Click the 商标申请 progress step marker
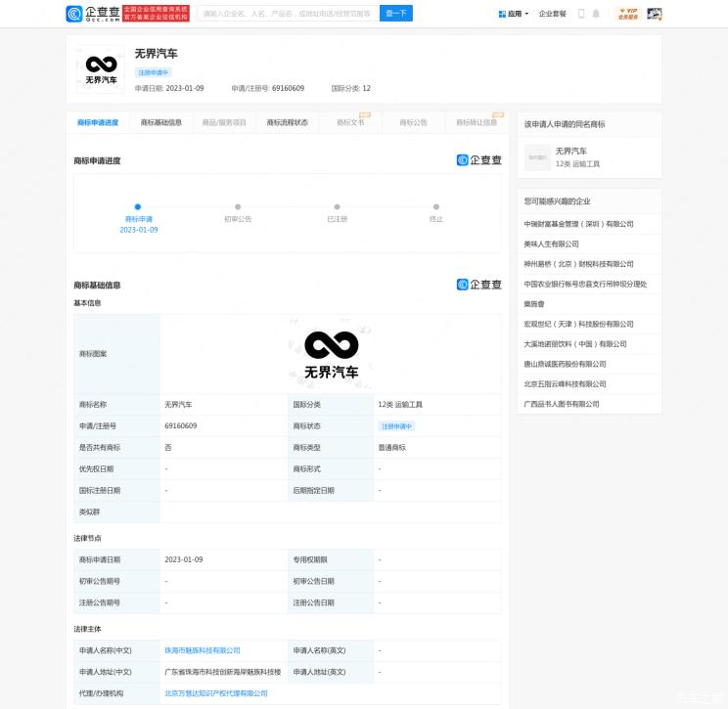Screen dimensions: 728x709 tap(138, 206)
